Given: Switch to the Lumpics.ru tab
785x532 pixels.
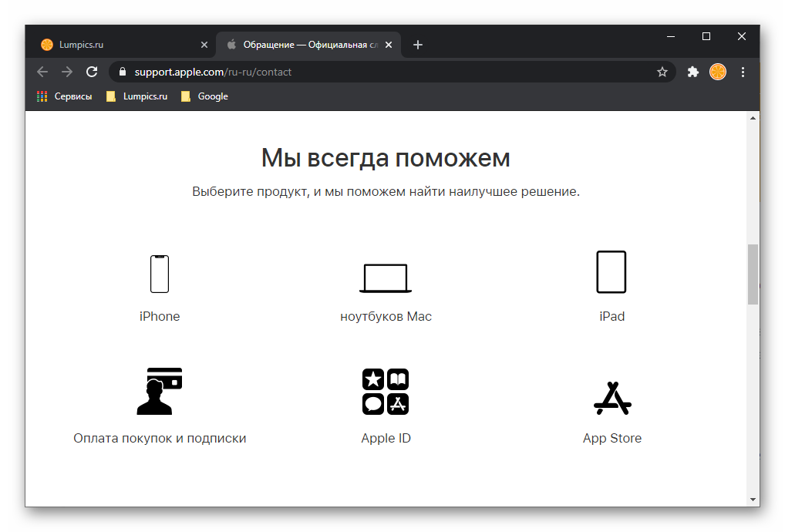Looking at the screenshot, I should [116, 45].
